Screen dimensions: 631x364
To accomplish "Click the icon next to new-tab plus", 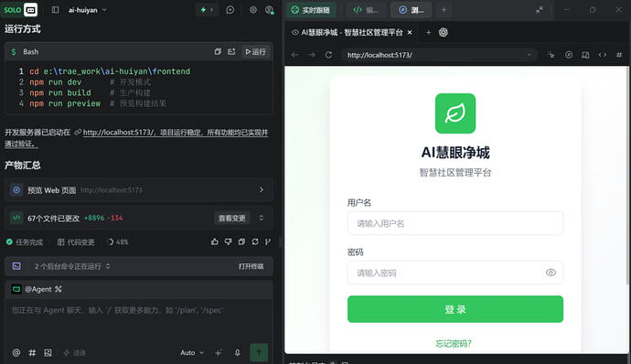I will point(443,32).
